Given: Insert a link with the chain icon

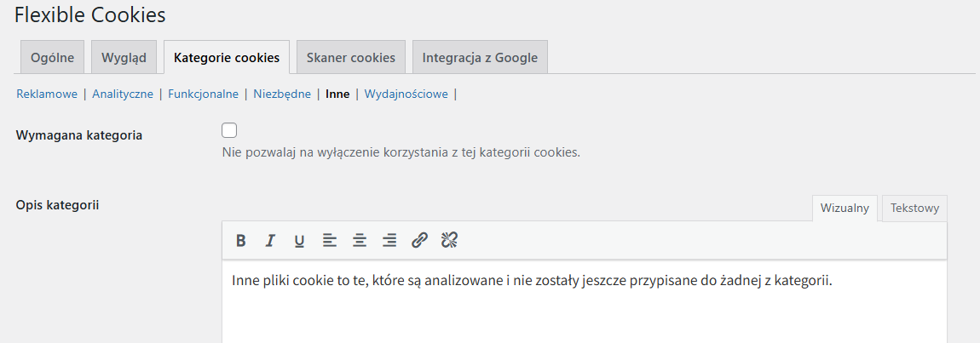Looking at the screenshot, I should (419, 241).
